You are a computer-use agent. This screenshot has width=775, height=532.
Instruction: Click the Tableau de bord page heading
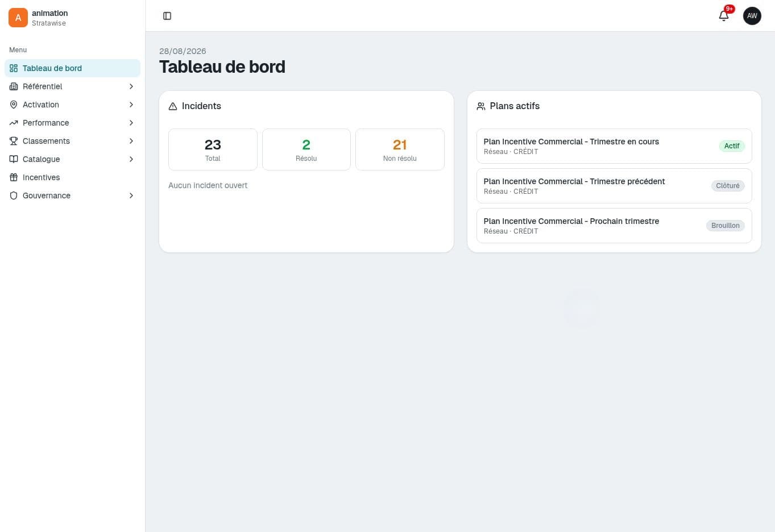coord(222,67)
